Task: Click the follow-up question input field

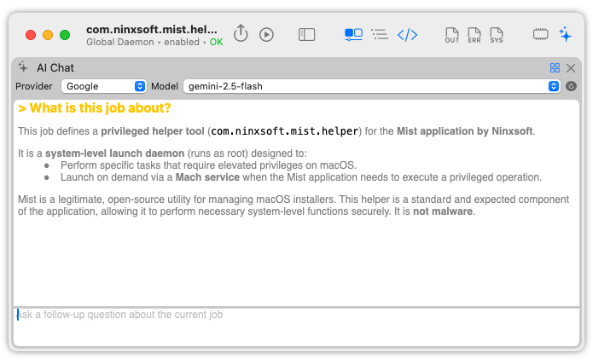Action: [296, 326]
